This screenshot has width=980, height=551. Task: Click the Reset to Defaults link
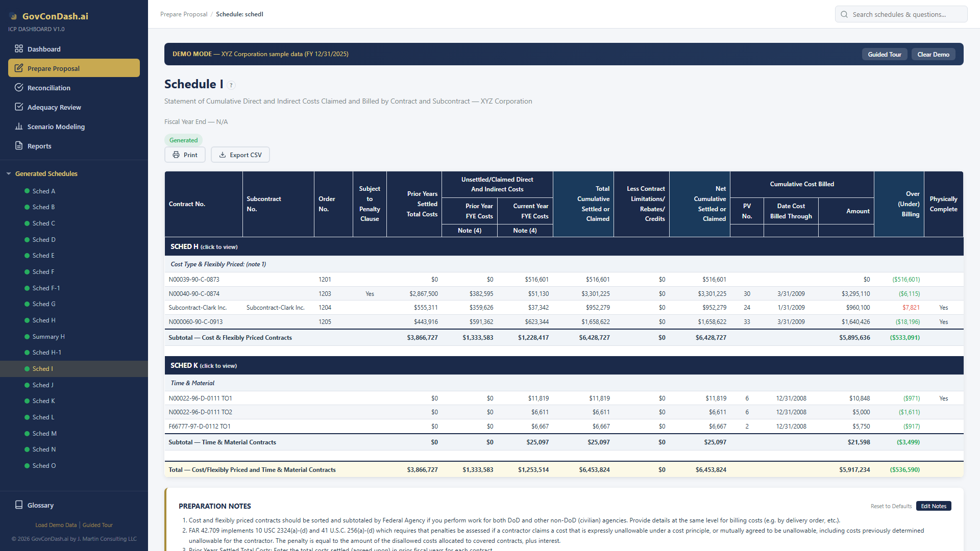[891, 506]
